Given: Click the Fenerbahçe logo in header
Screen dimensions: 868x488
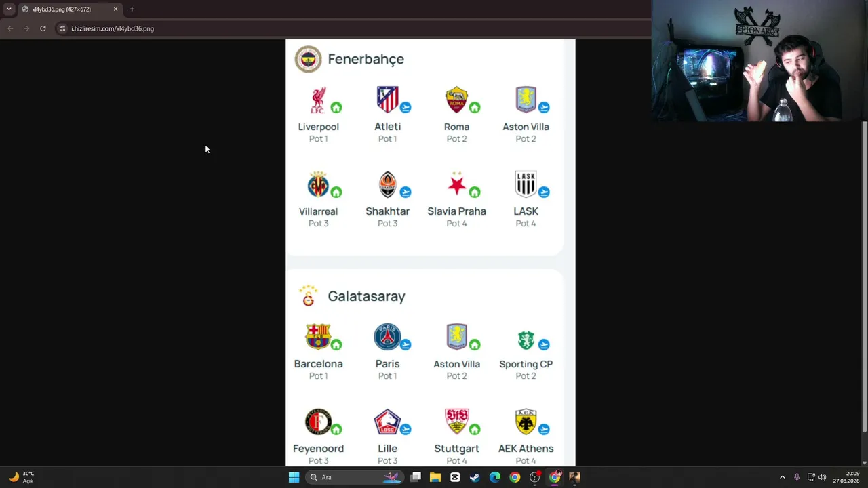Looking at the screenshot, I should pos(308,59).
